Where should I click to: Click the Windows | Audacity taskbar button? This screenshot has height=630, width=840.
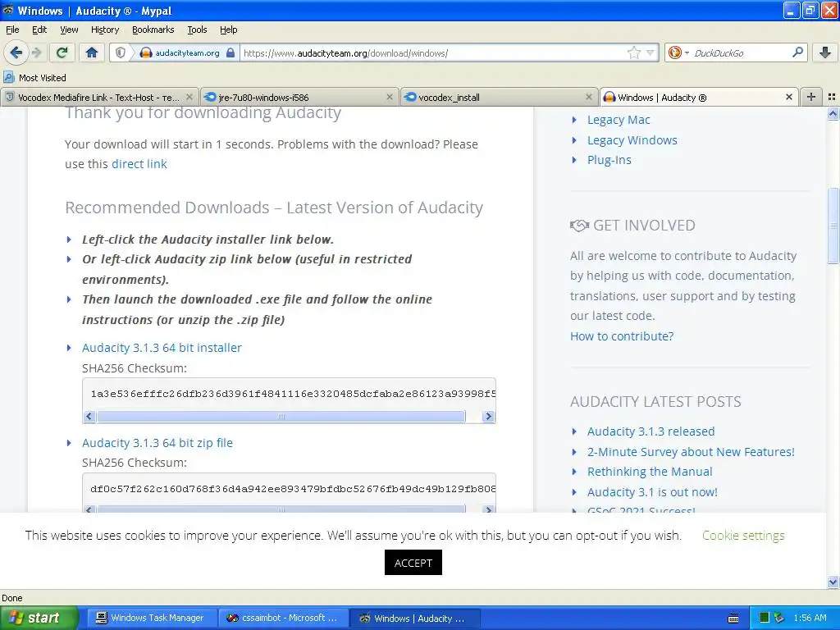click(414, 619)
